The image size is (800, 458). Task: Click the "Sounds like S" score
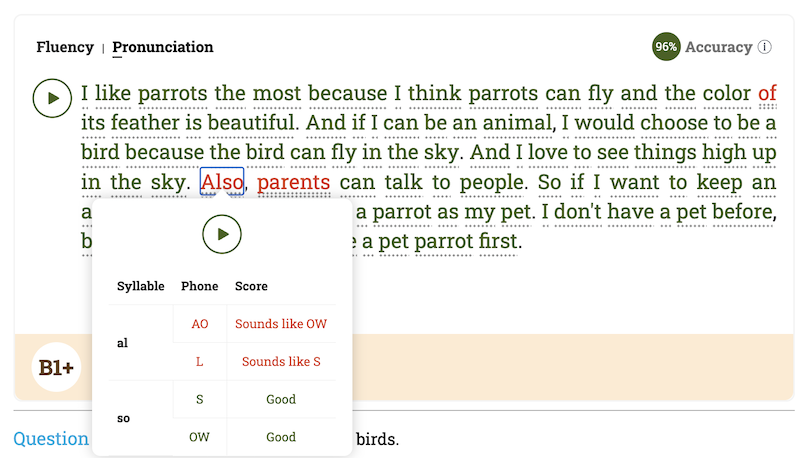click(x=281, y=362)
